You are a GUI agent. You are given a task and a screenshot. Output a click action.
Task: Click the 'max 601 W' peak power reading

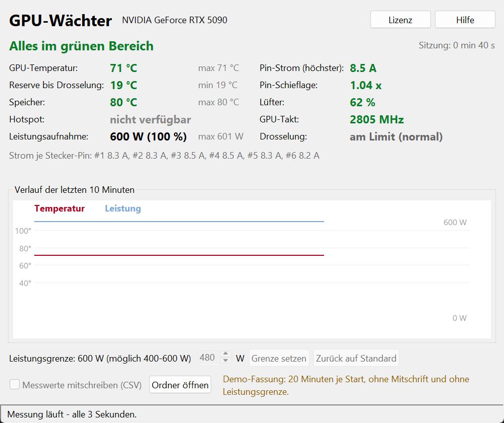click(221, 136)
